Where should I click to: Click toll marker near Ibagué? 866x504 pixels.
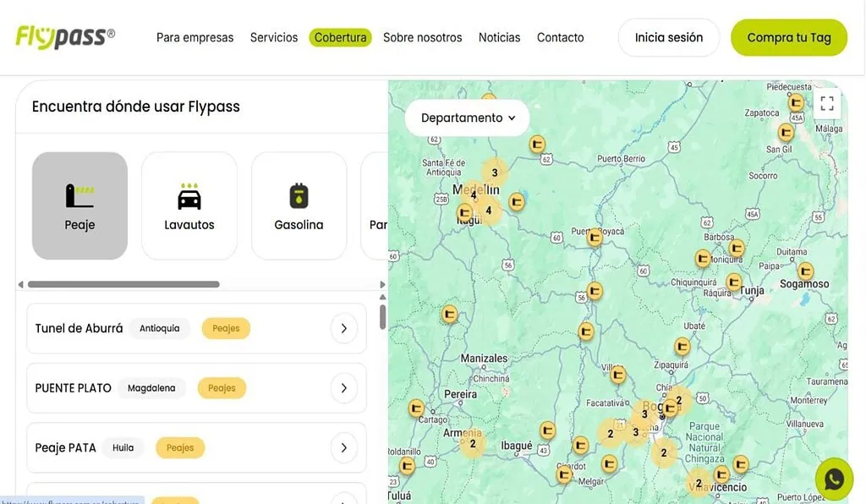[x=547, y=430]
